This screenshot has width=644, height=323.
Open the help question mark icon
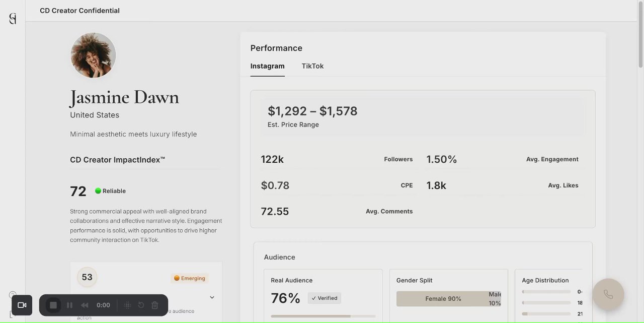pos(13,295)
